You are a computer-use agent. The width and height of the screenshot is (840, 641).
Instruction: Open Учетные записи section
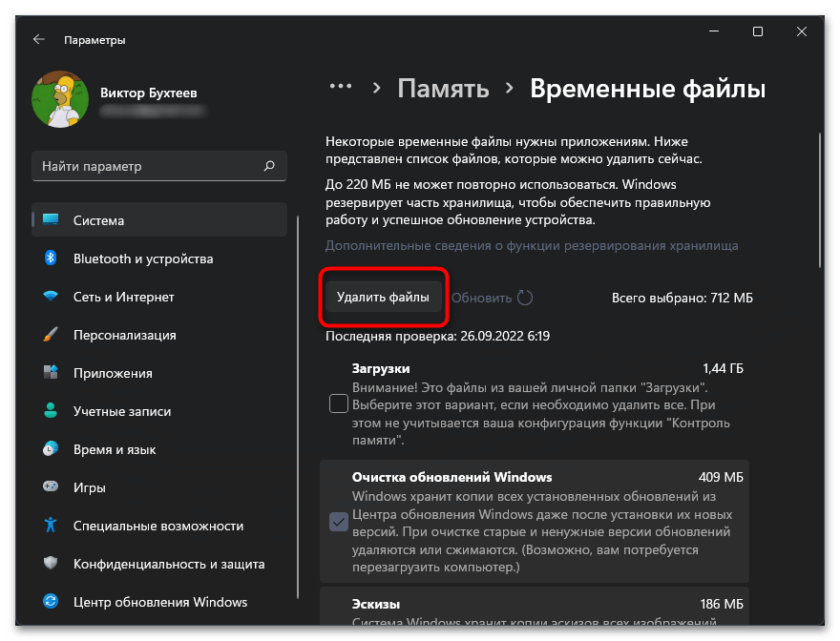coord(159,411)
